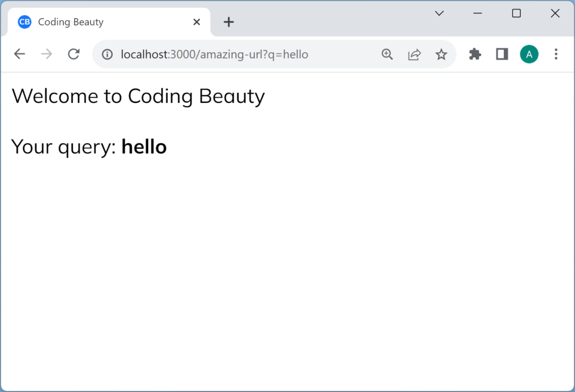Minimize the Chrome window
This screenshot has height=392, width=575.
tap(478, 13)
